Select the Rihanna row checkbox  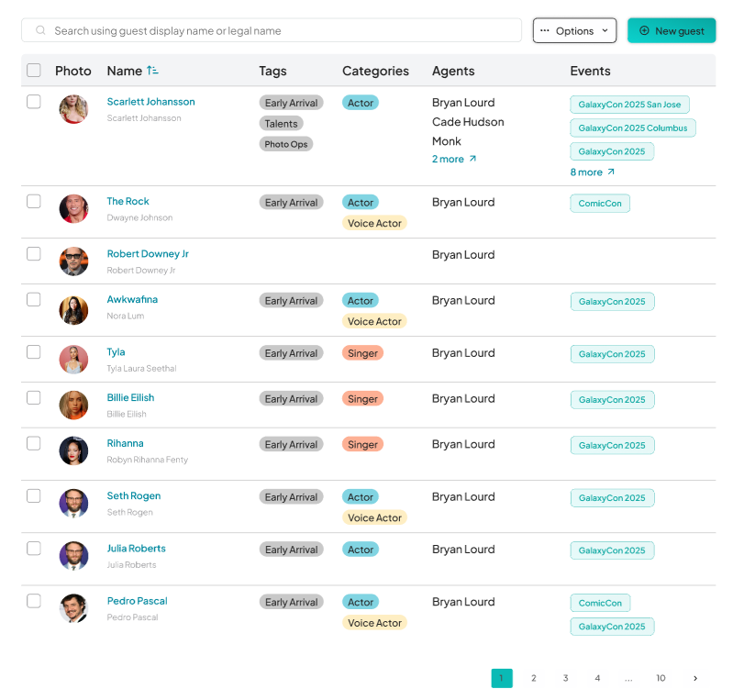34,444
